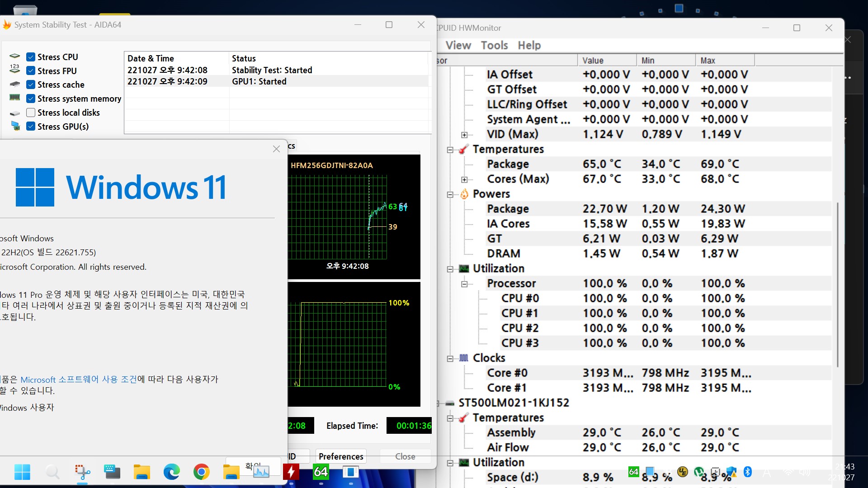Click the disabled Close button in AIDA64

click(405, 456)
